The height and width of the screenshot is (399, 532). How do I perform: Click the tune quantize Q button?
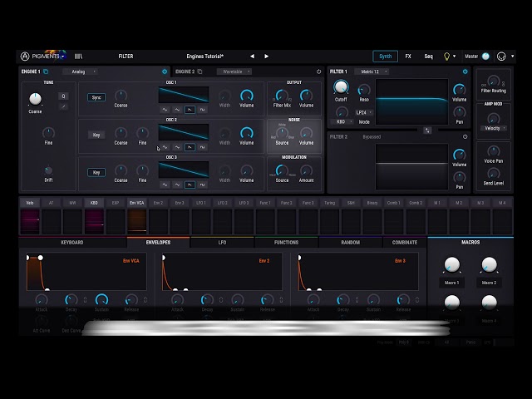coord(63,96)
